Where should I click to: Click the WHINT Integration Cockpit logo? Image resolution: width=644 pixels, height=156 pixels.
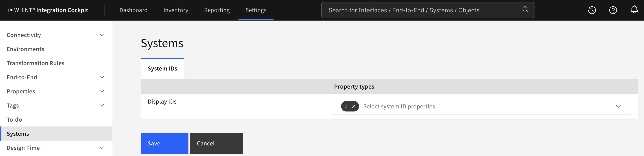(48, 10)
